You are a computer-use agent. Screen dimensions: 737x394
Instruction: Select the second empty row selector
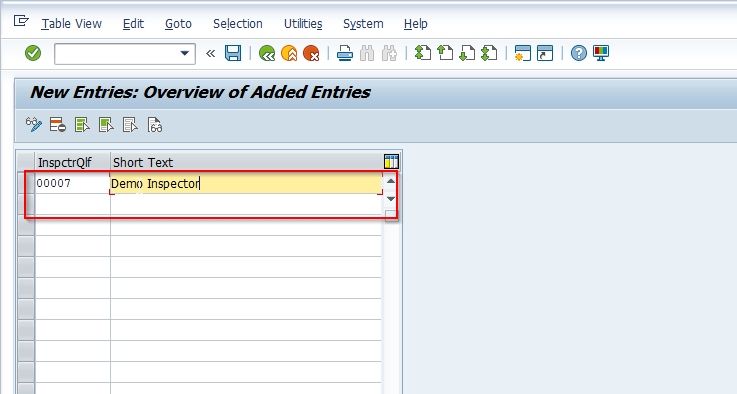pos(26,205)
